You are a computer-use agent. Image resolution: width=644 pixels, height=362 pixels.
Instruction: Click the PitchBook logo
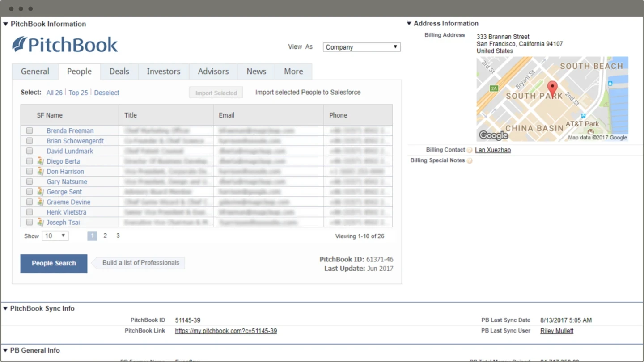pyautogui.click(x=65, y=45)
